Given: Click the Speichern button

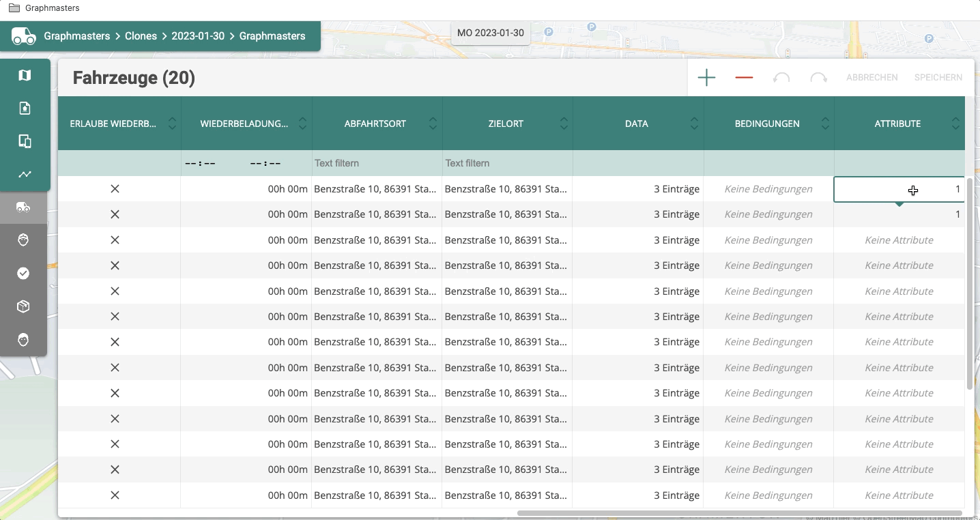Looking at the screenshot, I should 938,78.
